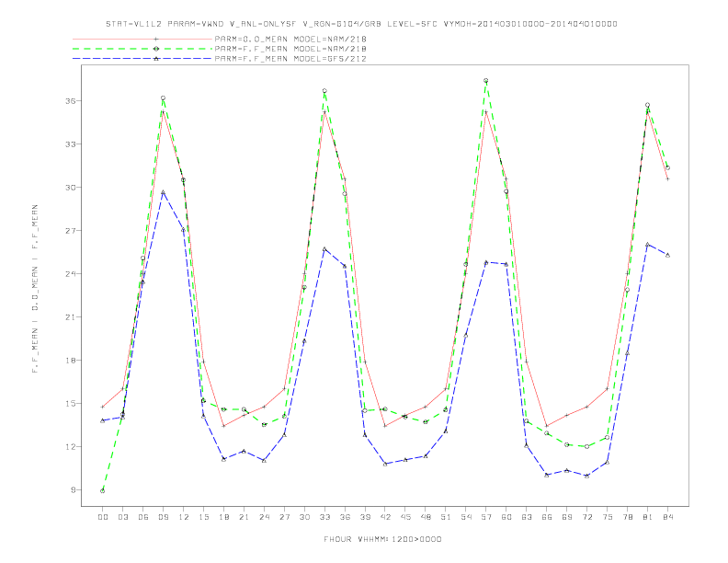
Task: Click green NAM circle data point at hour 00
Action: coord(103,491)
